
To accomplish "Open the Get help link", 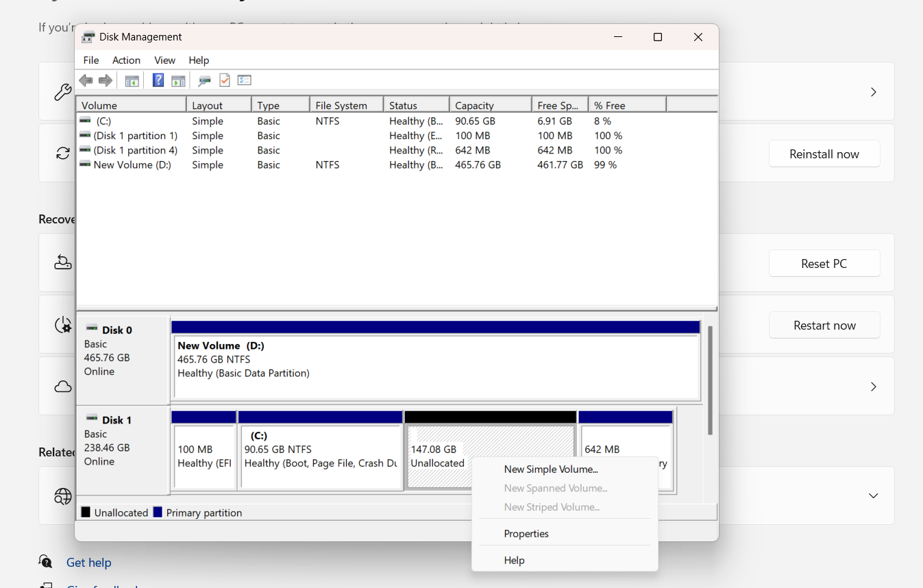I will (88, 562).
